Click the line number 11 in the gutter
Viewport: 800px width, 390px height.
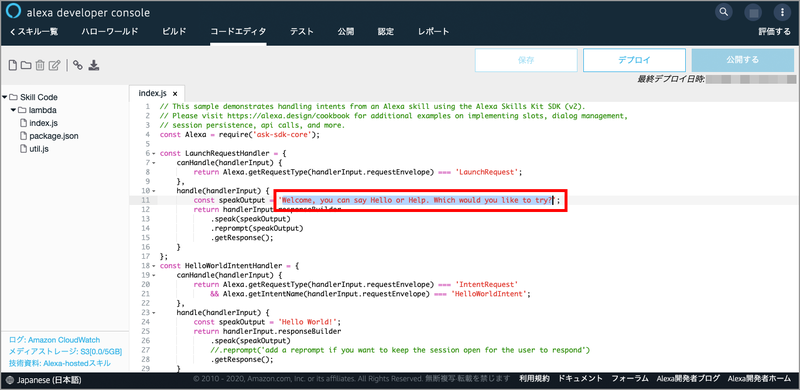[146, 200]
